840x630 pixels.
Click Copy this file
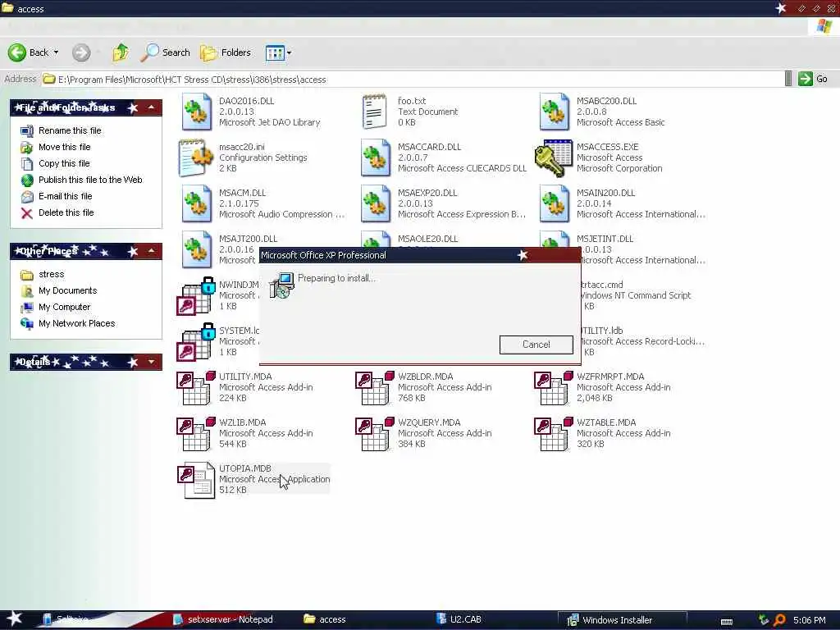tap(64, 163)
